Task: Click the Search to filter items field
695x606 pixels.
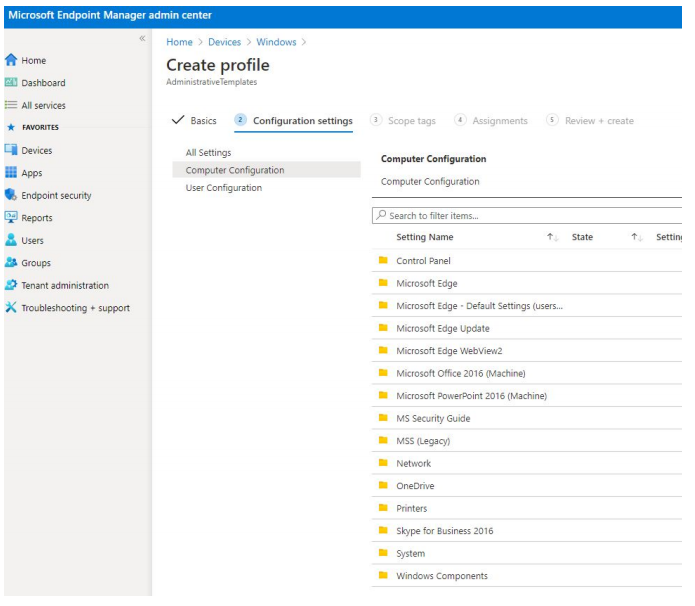Action: coord(527,215)
